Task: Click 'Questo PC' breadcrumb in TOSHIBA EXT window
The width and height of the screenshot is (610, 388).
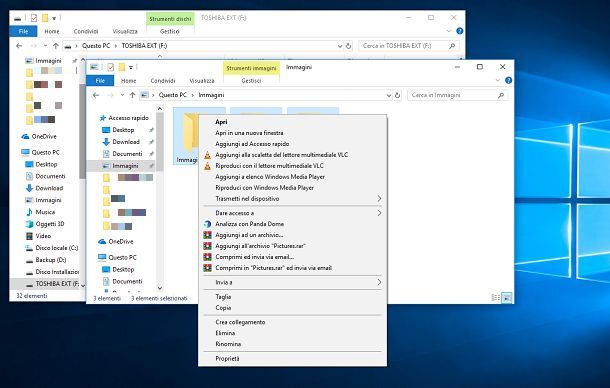Action: pyautogui.click(x=96, y=46)
